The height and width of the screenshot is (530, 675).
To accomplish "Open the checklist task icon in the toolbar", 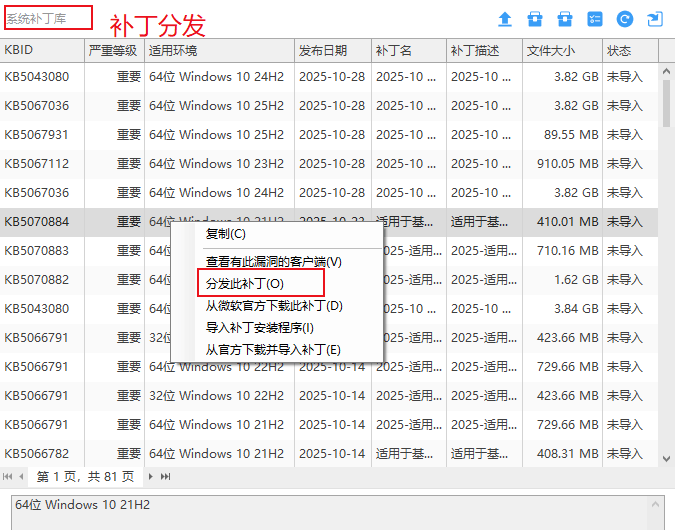I will pyautogui.click(x=594, y=19).
